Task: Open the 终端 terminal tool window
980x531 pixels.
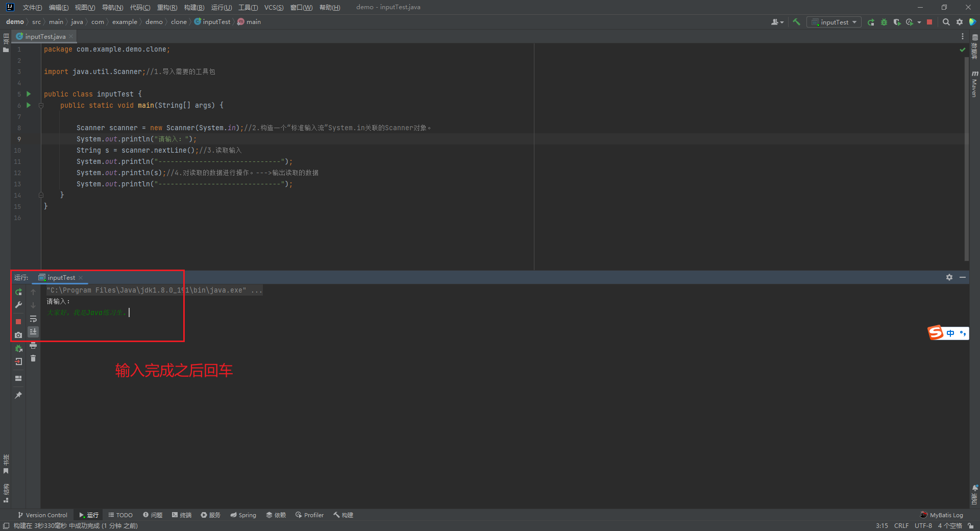Action: tap(182, 515)
